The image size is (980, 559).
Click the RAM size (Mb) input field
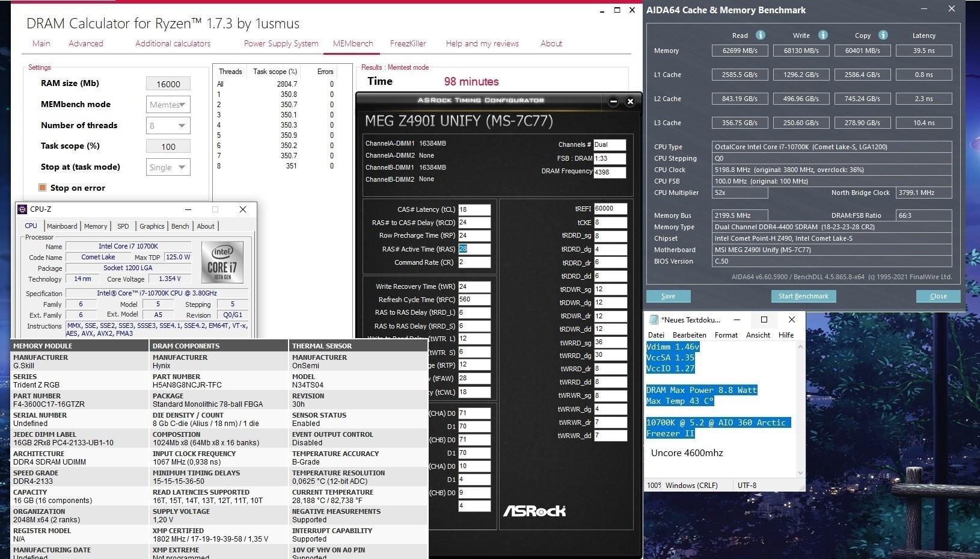click(x=168, y=84)
